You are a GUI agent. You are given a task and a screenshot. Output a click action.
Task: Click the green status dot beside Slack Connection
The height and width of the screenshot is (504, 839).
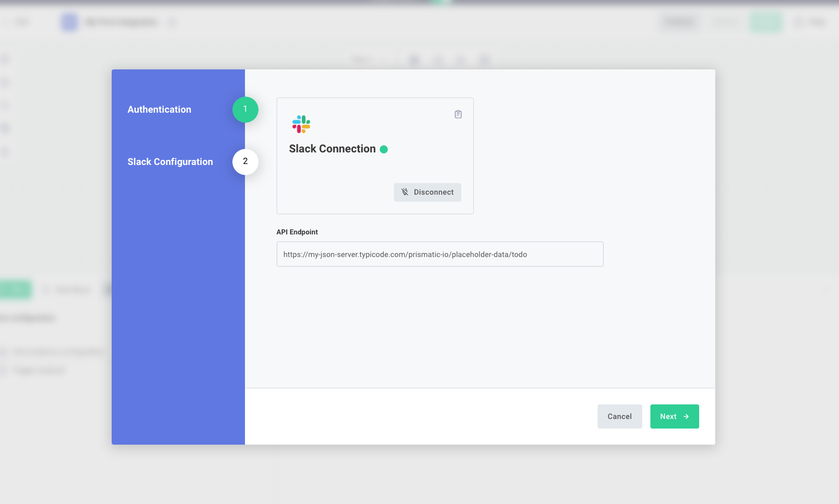click(384, 149)
